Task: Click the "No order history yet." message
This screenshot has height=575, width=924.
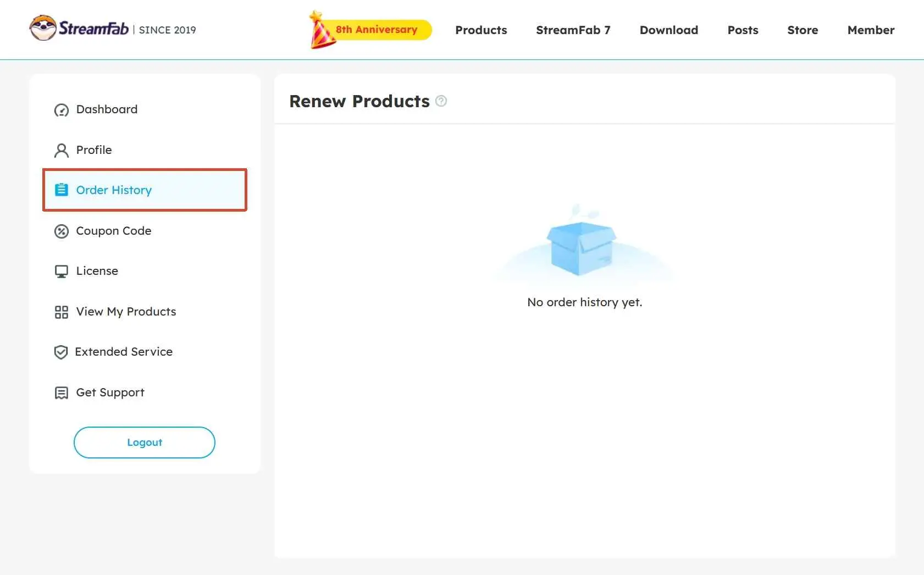Action: (x=584, y=302)
